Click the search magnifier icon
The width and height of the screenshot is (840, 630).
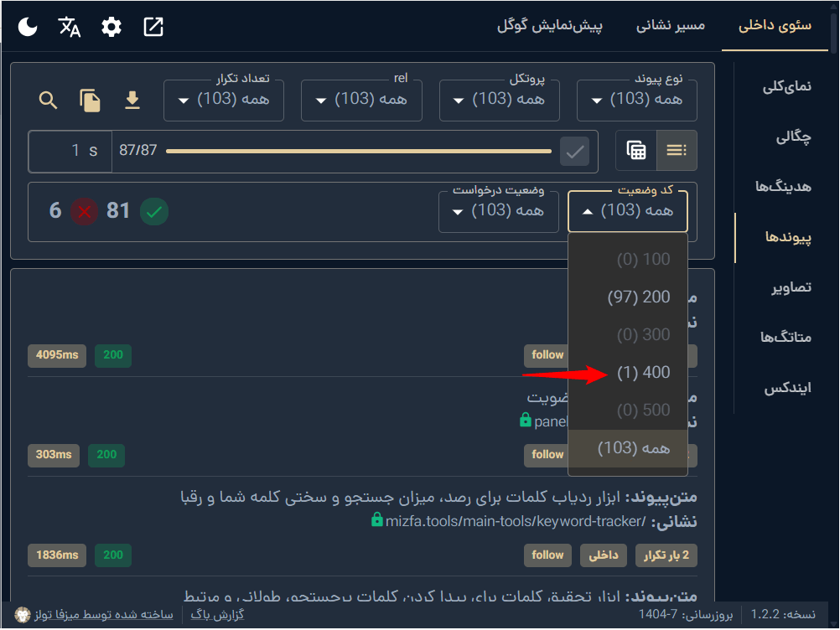(49, 101)
